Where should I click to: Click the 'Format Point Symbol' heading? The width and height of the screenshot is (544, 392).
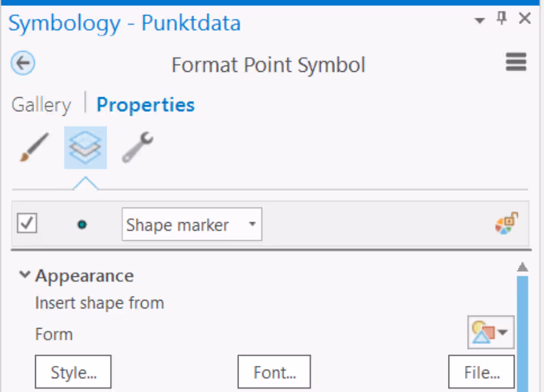(268, 65)
